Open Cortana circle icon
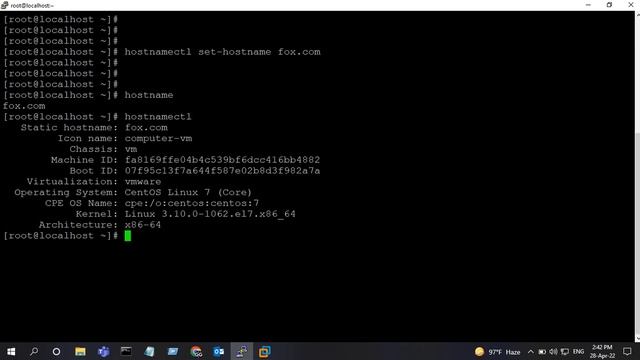 point(56,351)
